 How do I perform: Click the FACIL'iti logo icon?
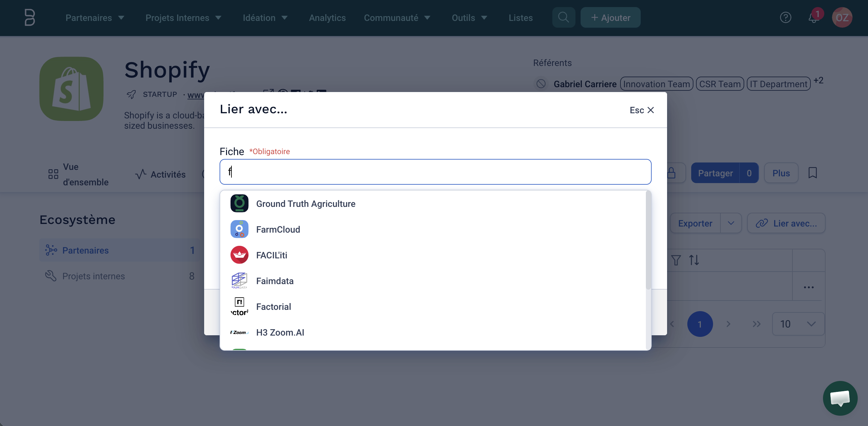[239, 255]
